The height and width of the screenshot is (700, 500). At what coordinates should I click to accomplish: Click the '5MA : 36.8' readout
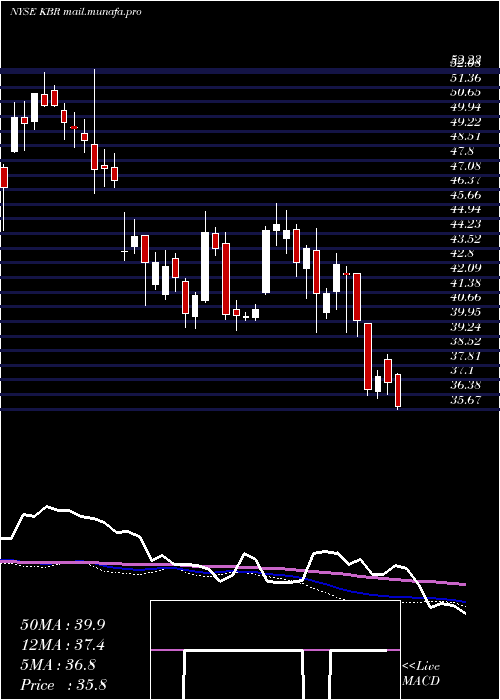point(58,665)
